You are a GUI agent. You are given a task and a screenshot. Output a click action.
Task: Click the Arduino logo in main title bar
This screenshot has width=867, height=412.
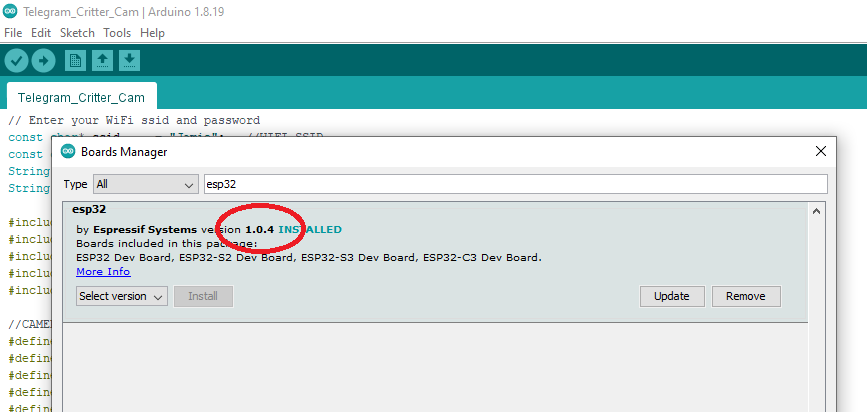11,11
